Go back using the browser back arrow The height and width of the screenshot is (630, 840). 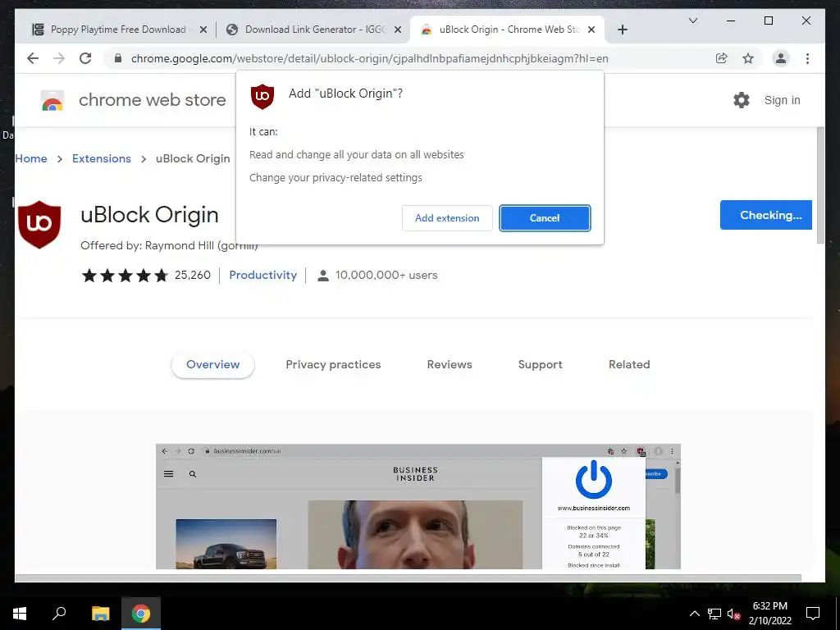click(33, 58)
